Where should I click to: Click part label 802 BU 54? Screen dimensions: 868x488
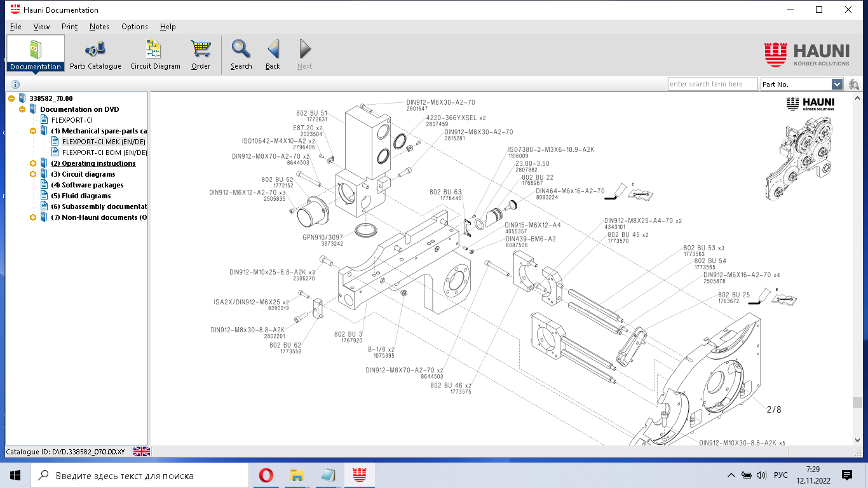[x=710, y=261]
